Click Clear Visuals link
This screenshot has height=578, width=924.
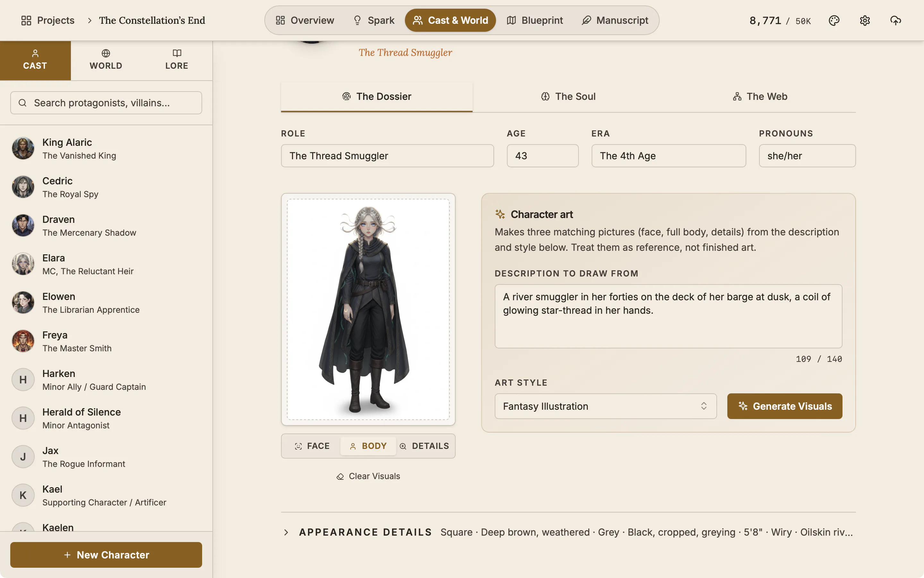coord(368,476)
